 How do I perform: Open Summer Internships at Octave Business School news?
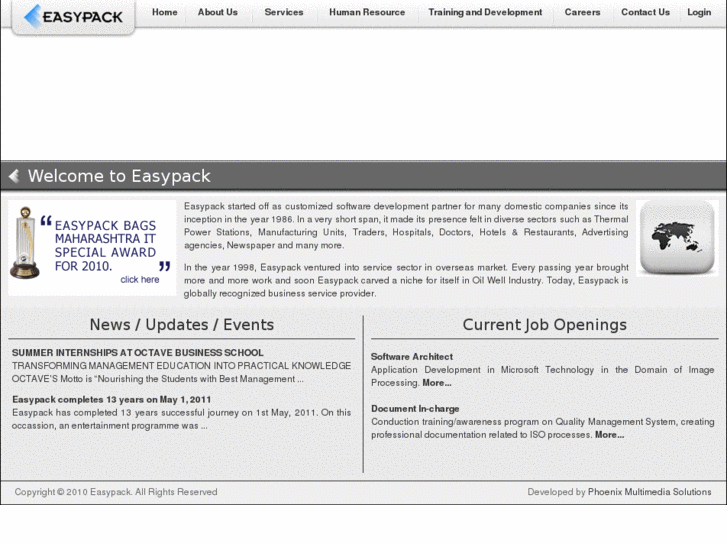click(x=138, y=353)
